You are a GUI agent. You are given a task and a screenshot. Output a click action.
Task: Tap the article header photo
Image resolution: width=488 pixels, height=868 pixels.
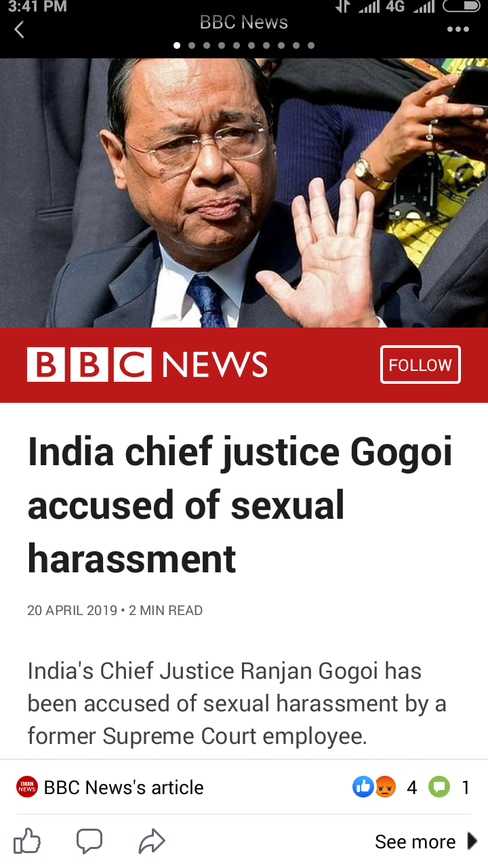click(244, 193)
